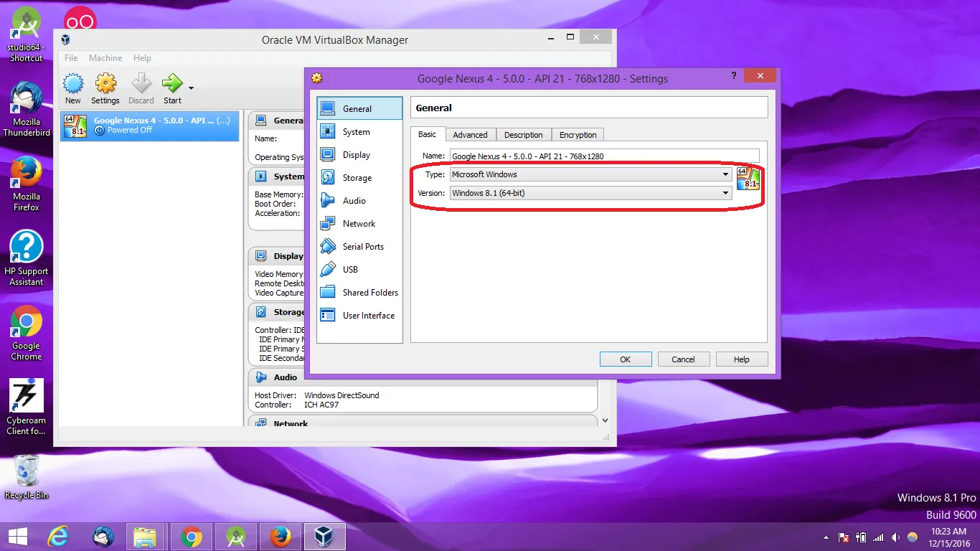The image size is (980, 551).
Task: Click the Google Chrome desktop shortcut
Action: (x=27, y=333)
